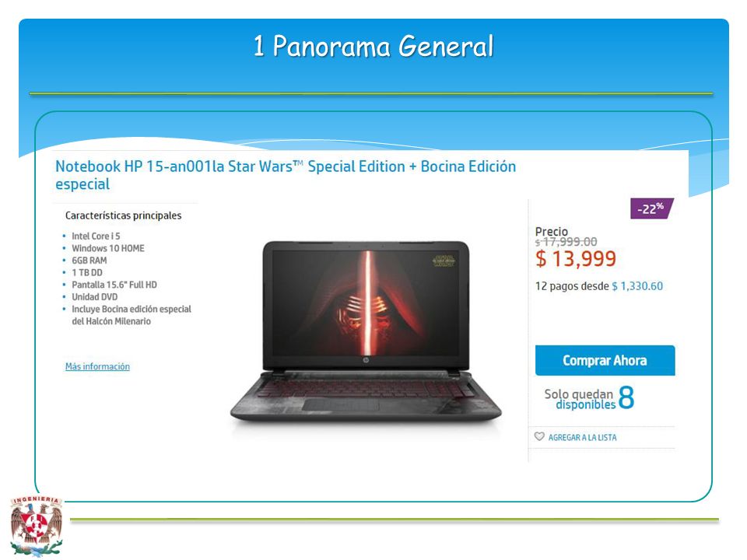Open the Más información link

[97, 366]
